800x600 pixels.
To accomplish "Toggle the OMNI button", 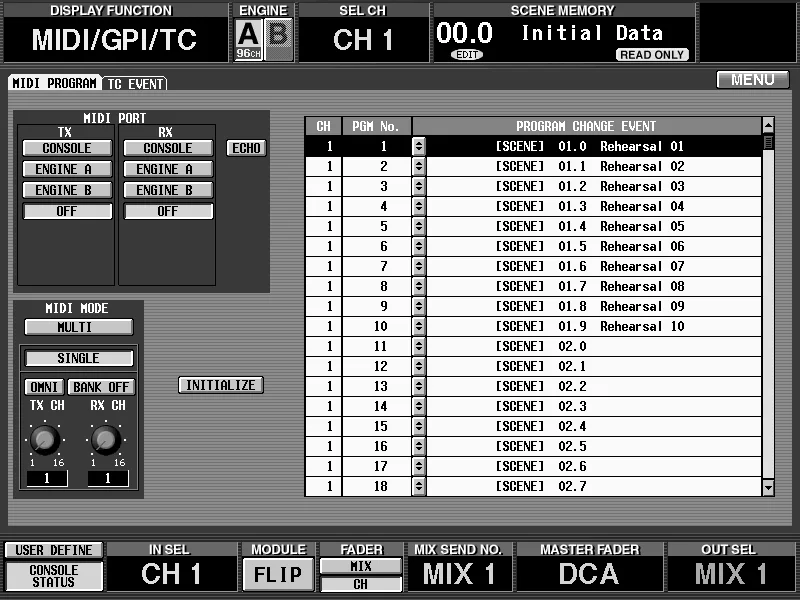I will 44,387.
